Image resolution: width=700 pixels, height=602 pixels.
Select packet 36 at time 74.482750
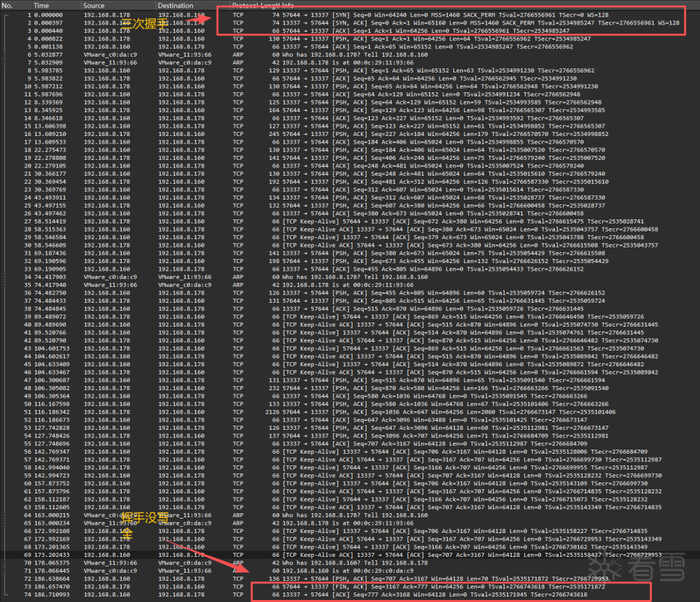tap(350, 292)
